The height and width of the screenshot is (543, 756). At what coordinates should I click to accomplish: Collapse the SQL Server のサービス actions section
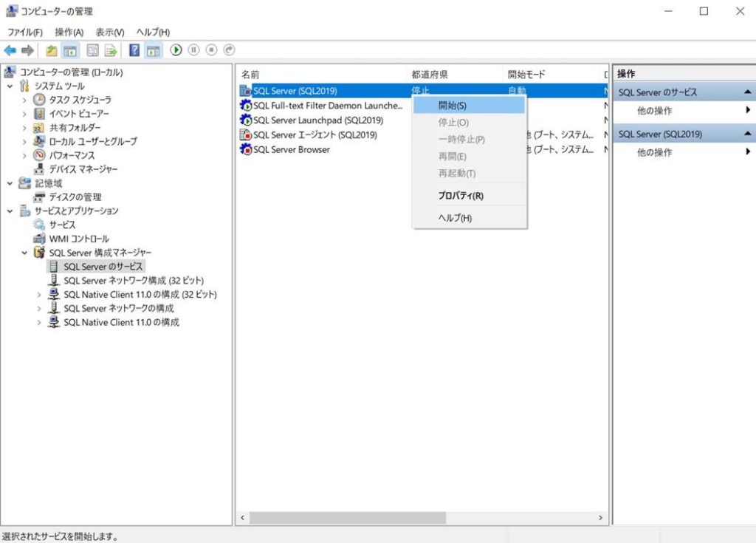(x=747, y=92)
